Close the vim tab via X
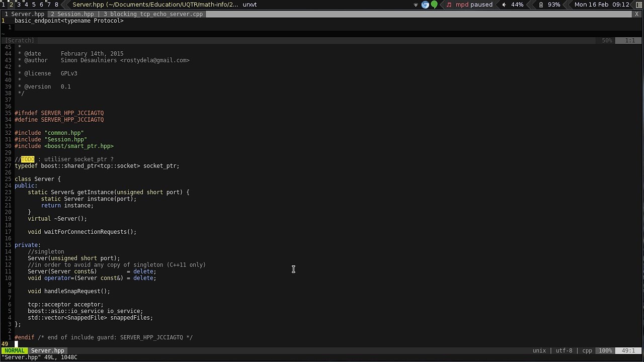This screenshot has height=362, width=644. point(637,14)
